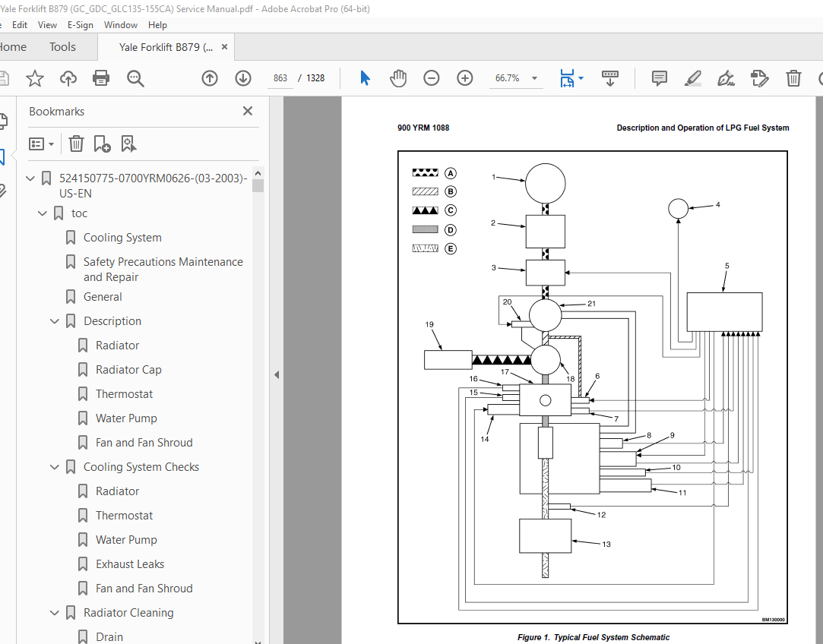Open the zoom level dropdown arrow
823x644 pixels.
point(534,78)
